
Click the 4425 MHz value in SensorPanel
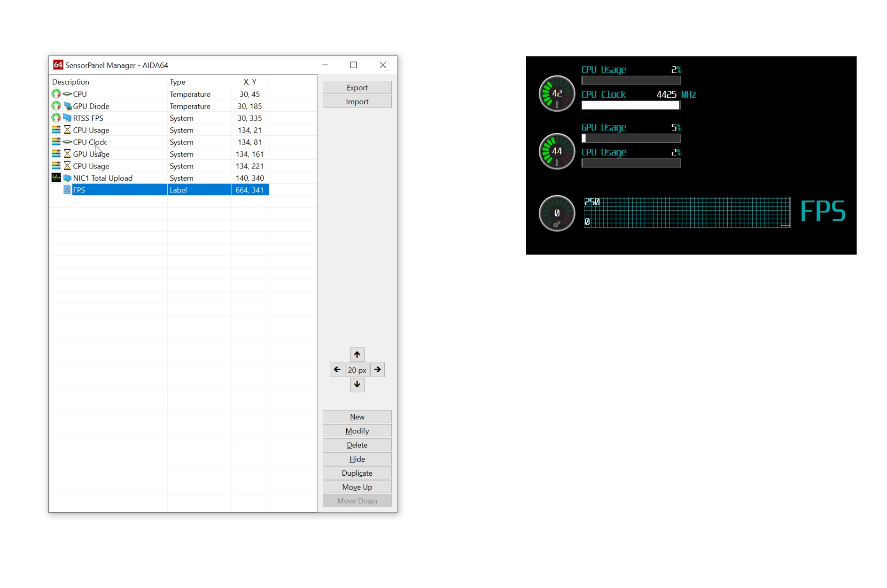click(x=676, y=94)
